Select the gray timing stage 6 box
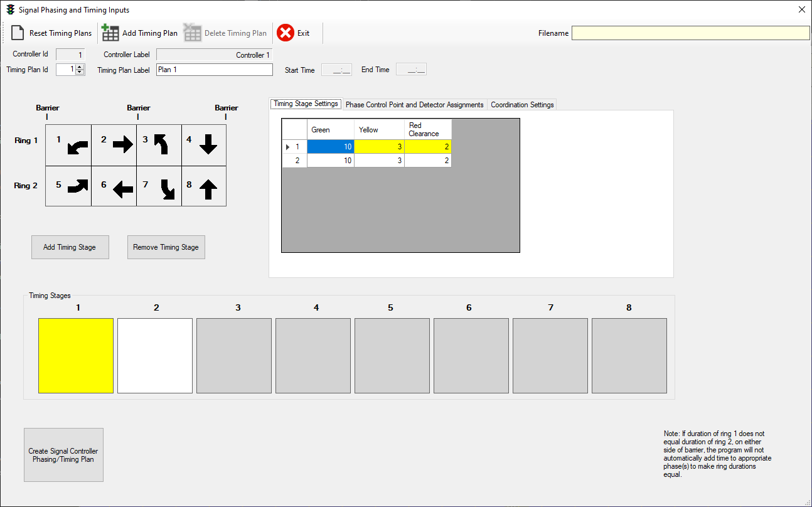 tap(471, 356)
